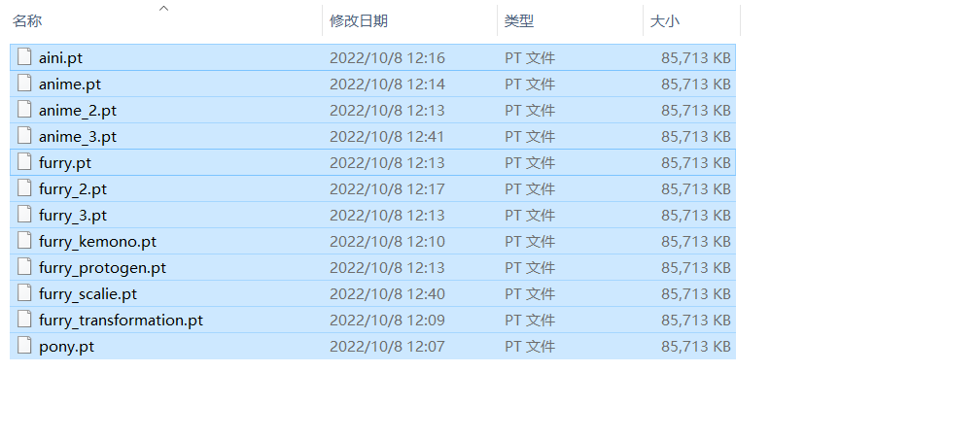Image resolution: width=980 pixels, height=440 pixels.
Task: Select the file name furry_2.pt
Action: coord(73,189)
